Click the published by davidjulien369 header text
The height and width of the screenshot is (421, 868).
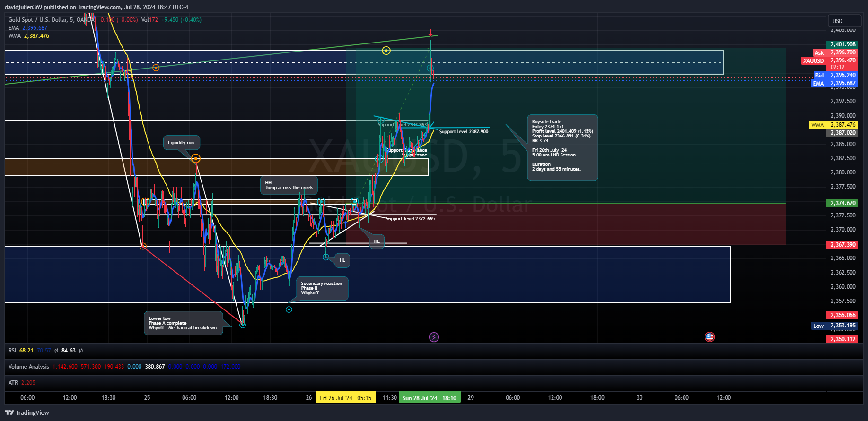96,7
